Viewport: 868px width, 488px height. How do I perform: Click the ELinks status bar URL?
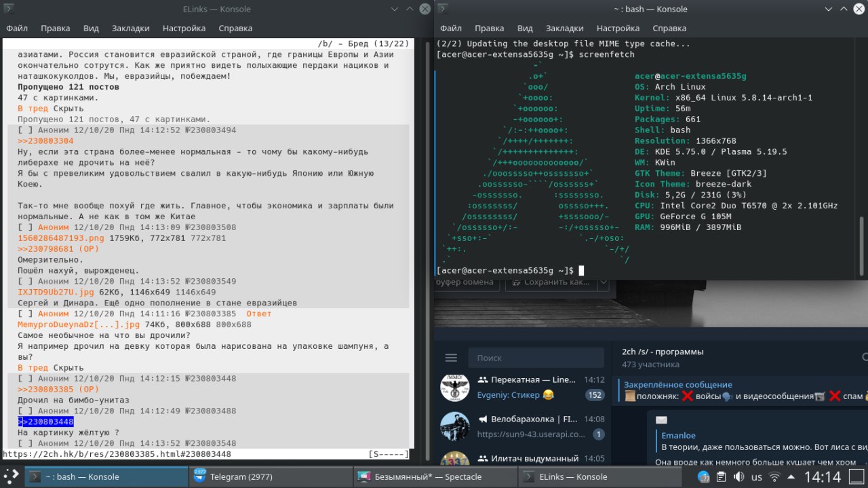tap(117, 454)
